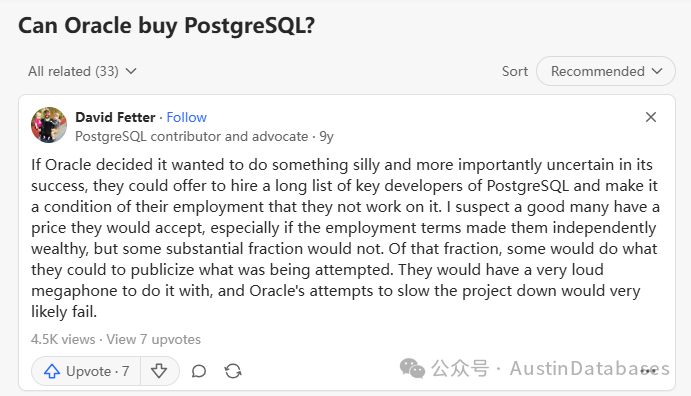Downvote the answer with the down arrow
This screenshot has width=691, height=396.
[x=159, y=371]
